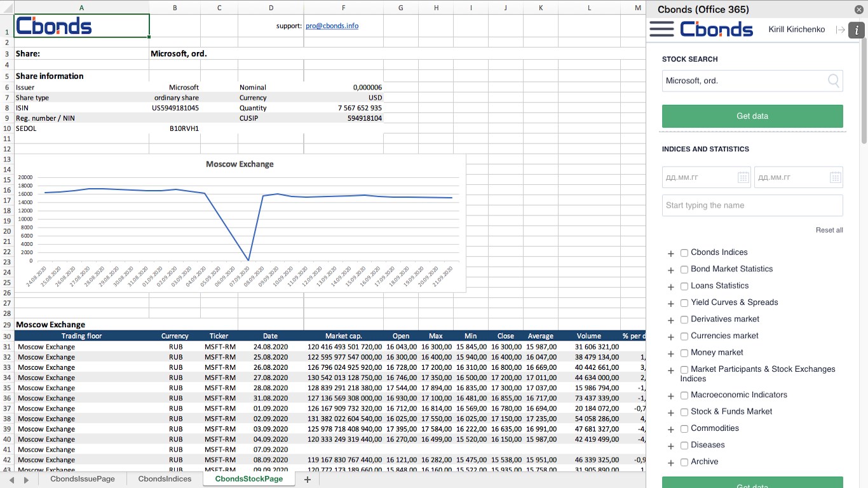Enable the Money market checkbox

pyautogui.click(x=684, y=353)
